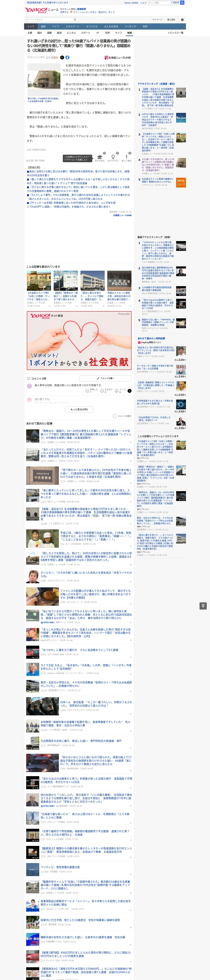Image resolution: width=210 pixels, height=980 pixels.
Task: Open 購入履歴 link
Action: pyautogui.click(x=171, y=20)
